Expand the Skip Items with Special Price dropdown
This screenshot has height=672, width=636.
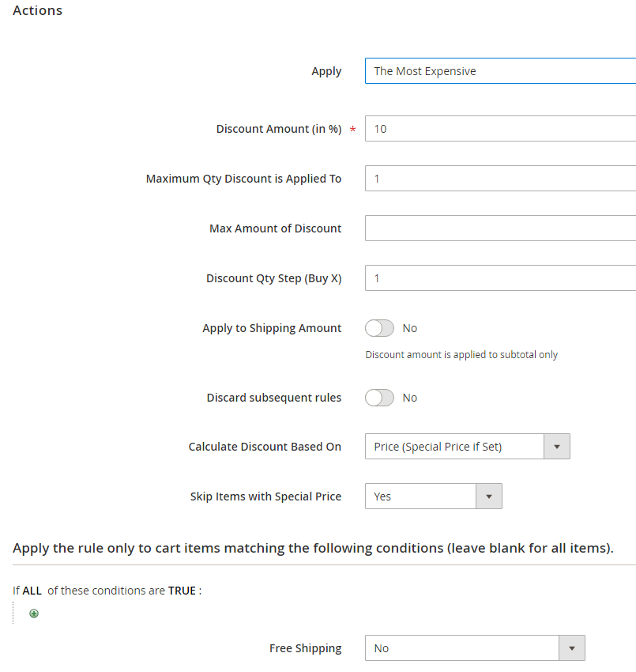(x=433, y=496)
